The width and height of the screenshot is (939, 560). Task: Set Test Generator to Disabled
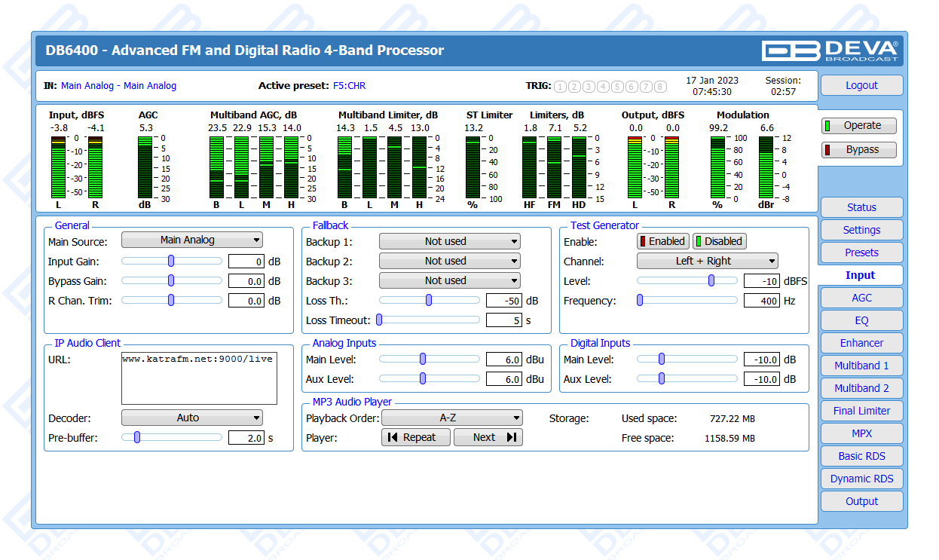tap(719, 241)
